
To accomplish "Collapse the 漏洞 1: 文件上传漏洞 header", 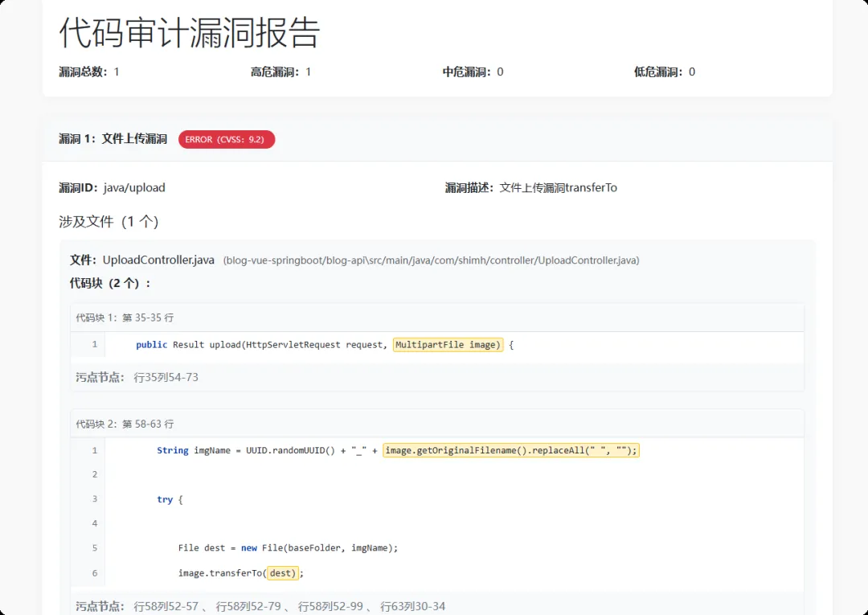I will [x=437, y=139].
